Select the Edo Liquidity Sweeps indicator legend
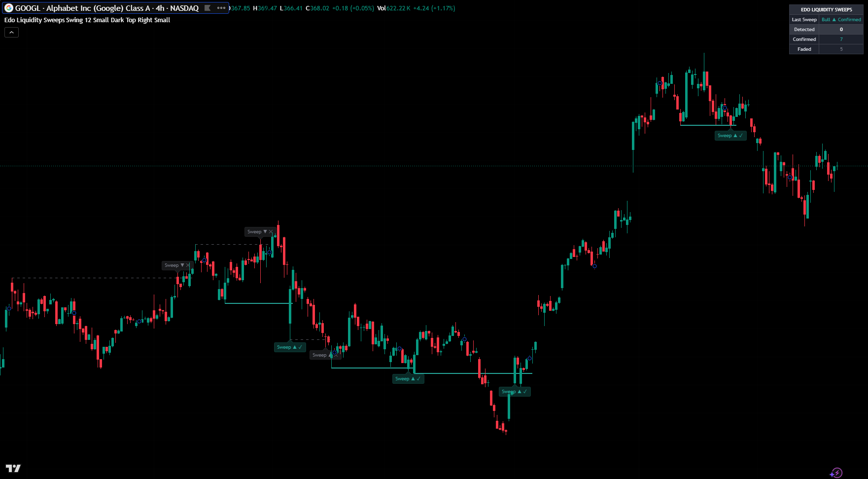The image size is (868, 479). (87, 20)
